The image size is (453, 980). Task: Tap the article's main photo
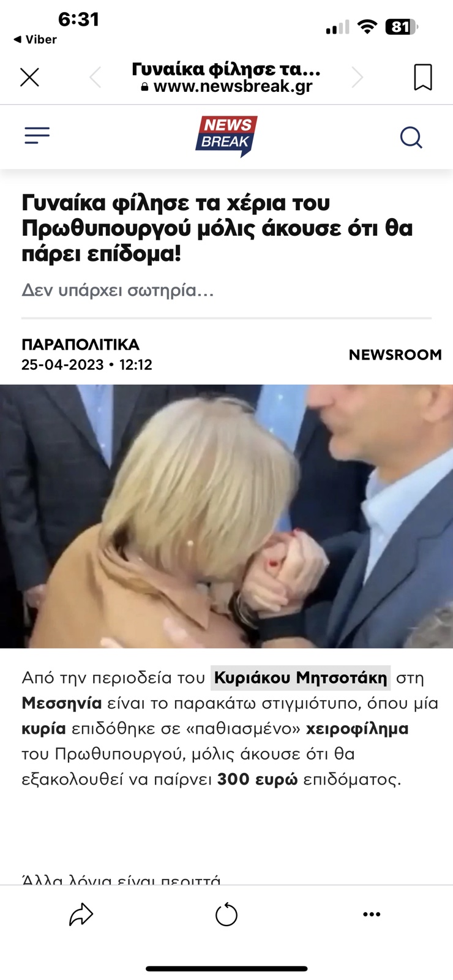[226, 516]
